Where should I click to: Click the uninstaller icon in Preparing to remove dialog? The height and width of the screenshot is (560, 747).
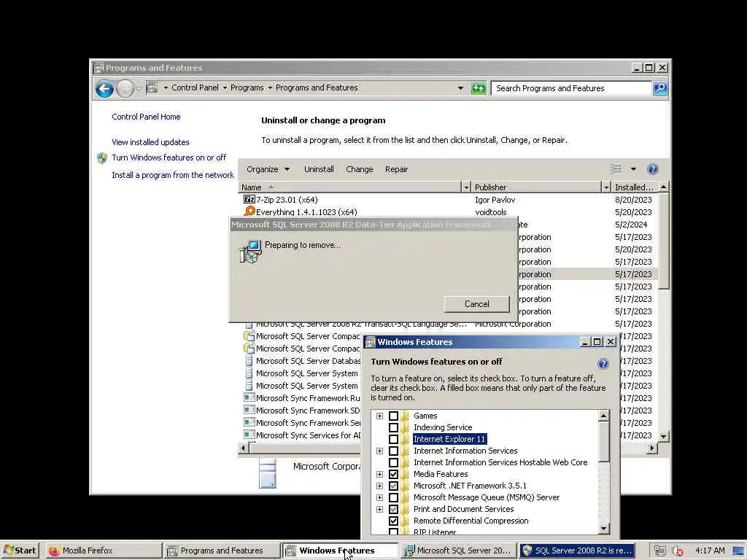(251, 252)
